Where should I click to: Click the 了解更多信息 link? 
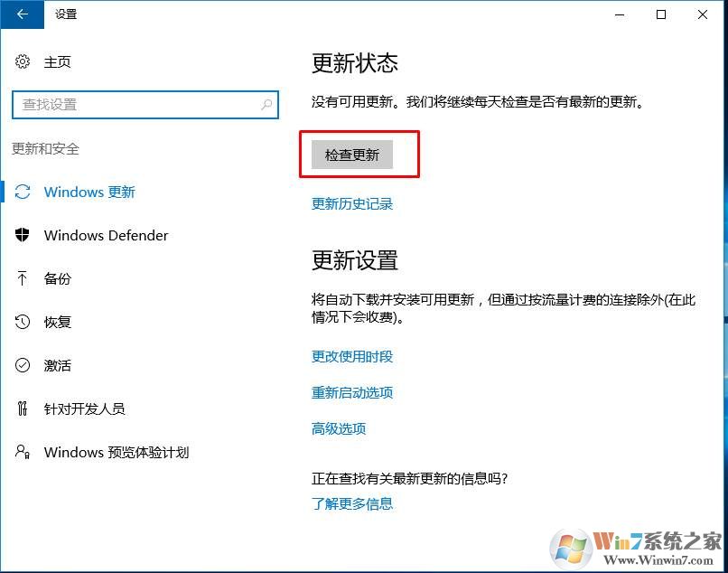(x=352, y=503)
